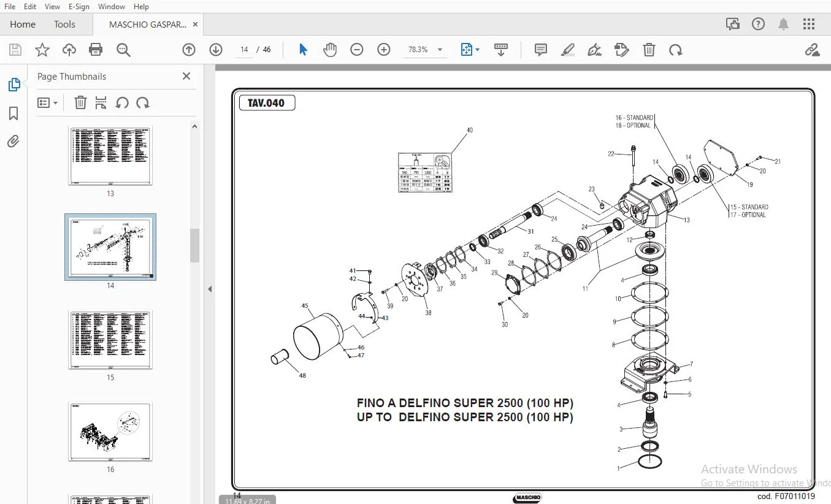Click the TAV.040 label on the page
Screen dimensions: 831x504
pyautogui.click(x=267, y=103)
